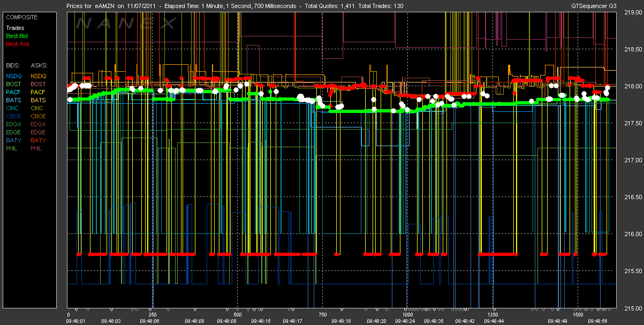Click EDGE under the BIDS column
This screenshot has height=325, width=644.
pos(14,132)
